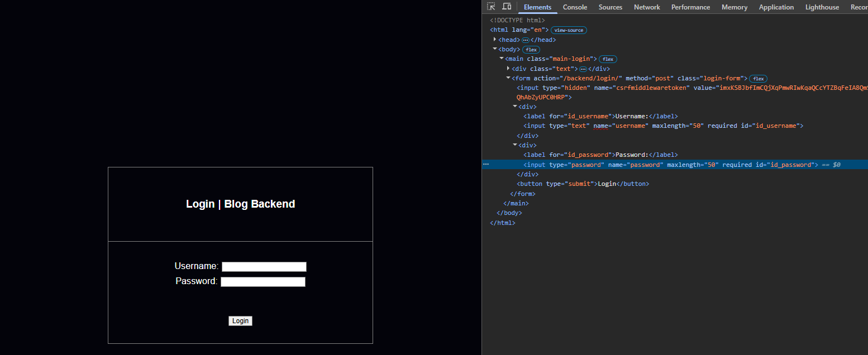
Task: Open the Sources tab
Action: (x=611, y=7)
